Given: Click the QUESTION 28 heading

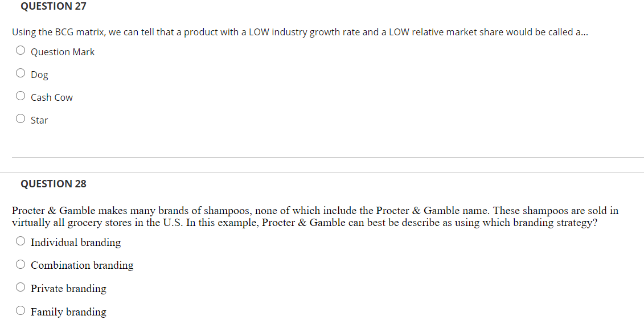Looking at the screenshot, I should point(53,184).
